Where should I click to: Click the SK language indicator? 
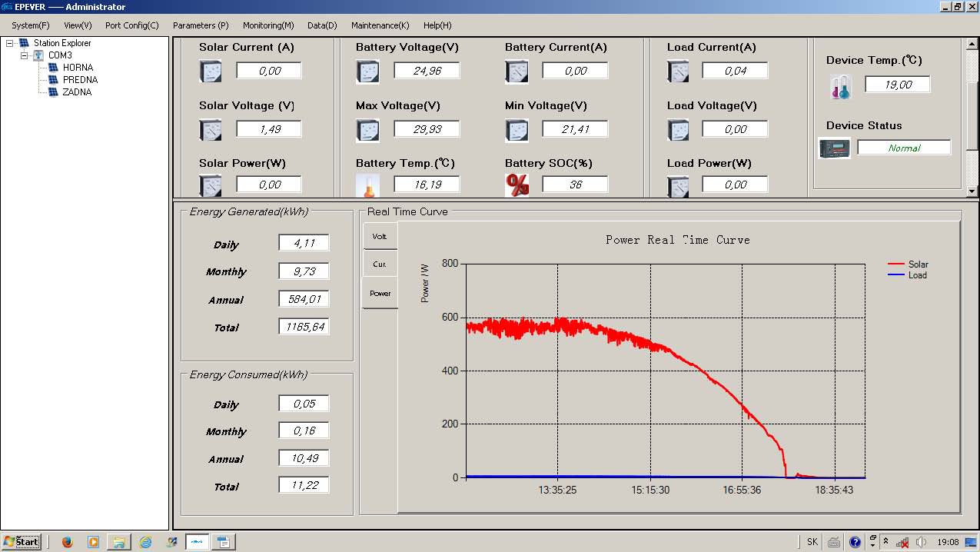pos(812,542)
